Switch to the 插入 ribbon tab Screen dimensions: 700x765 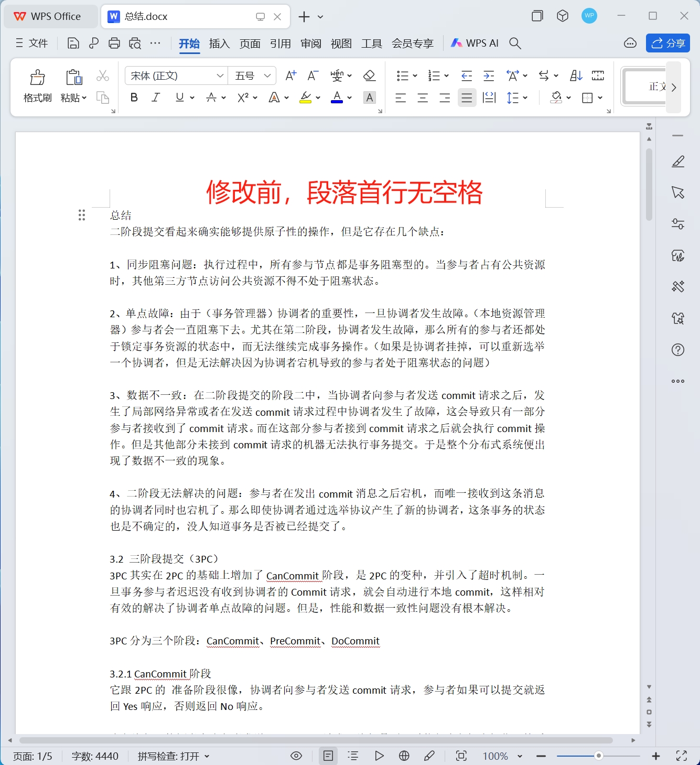[219, 44]
